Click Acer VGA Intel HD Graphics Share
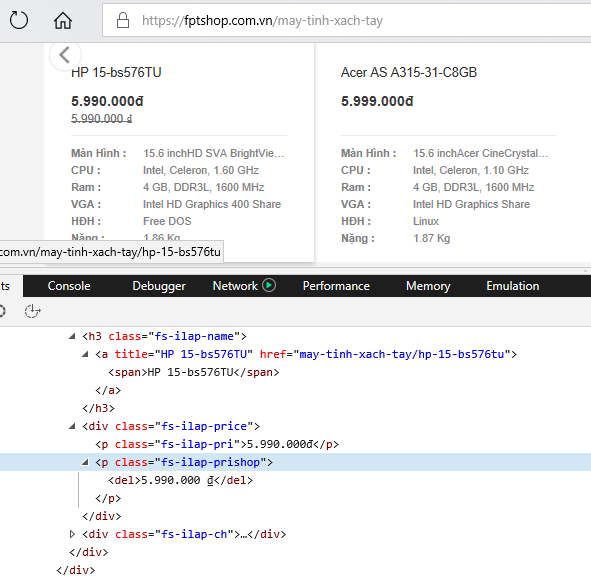Image resolution: width=591 pixels, height=579 pixels. click(x=471, y=204)
